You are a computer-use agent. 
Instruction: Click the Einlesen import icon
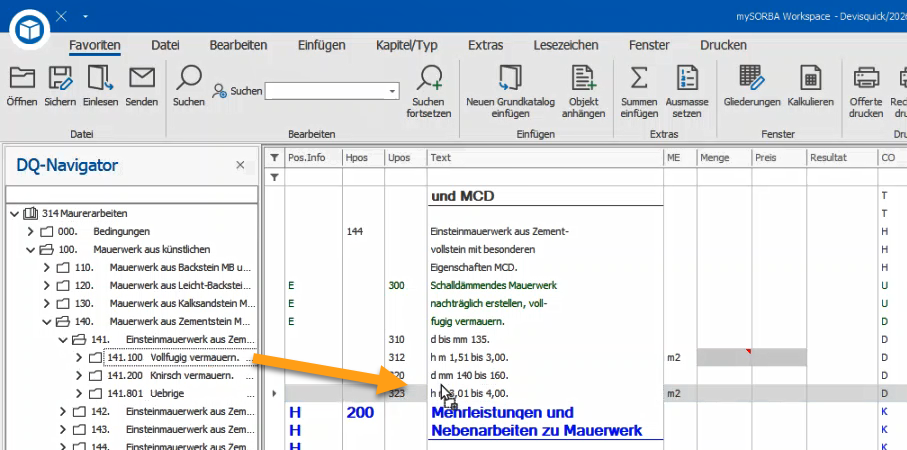click(100, 78)
